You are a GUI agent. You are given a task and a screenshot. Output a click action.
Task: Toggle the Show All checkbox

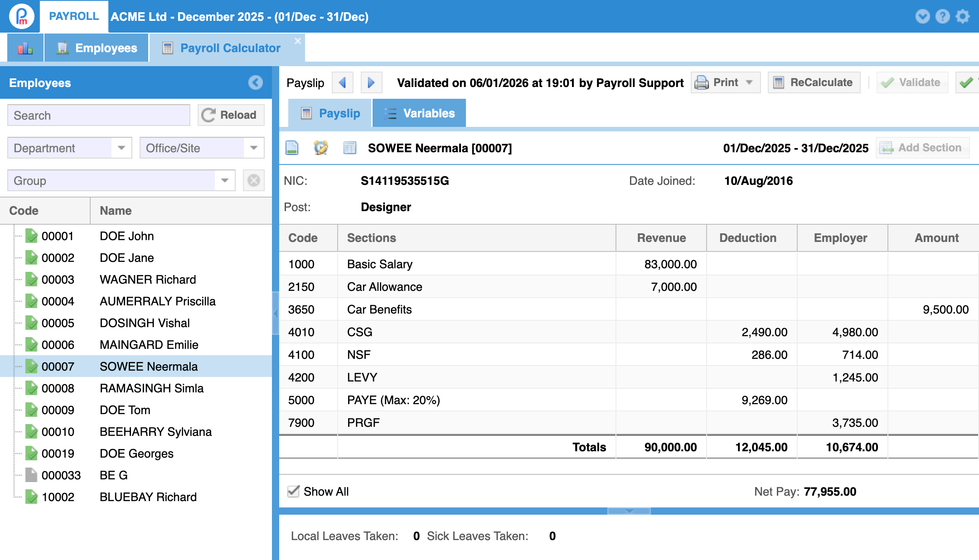pyautogui.click(x=293, y=492)
